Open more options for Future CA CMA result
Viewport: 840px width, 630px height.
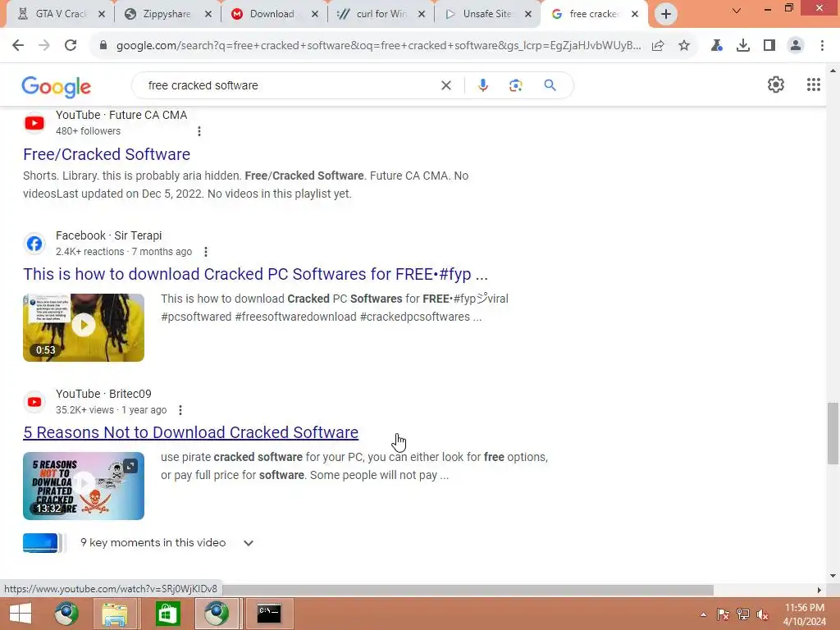[199, 131]
